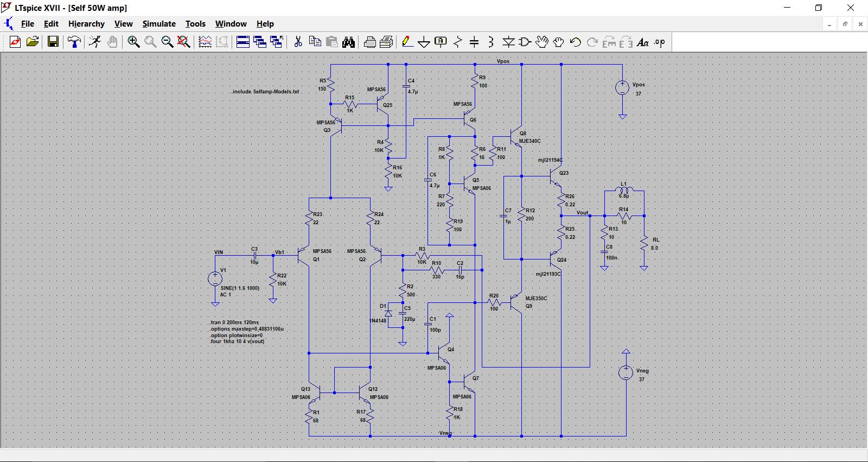Open the component gate icon

click(x=525, y=42)
